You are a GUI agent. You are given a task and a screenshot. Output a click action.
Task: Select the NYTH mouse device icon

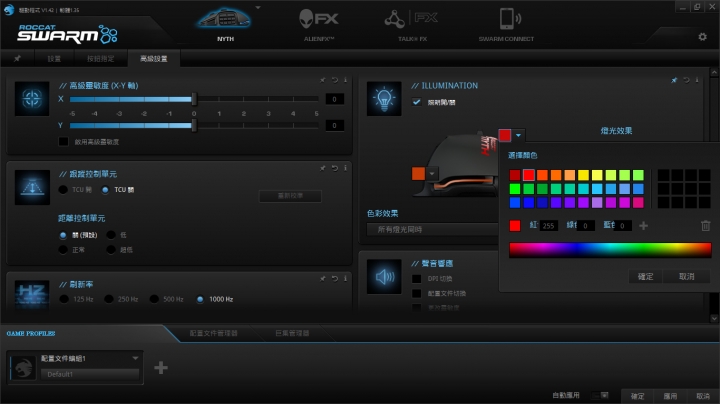pyautogui.click(x=225, y=20)
